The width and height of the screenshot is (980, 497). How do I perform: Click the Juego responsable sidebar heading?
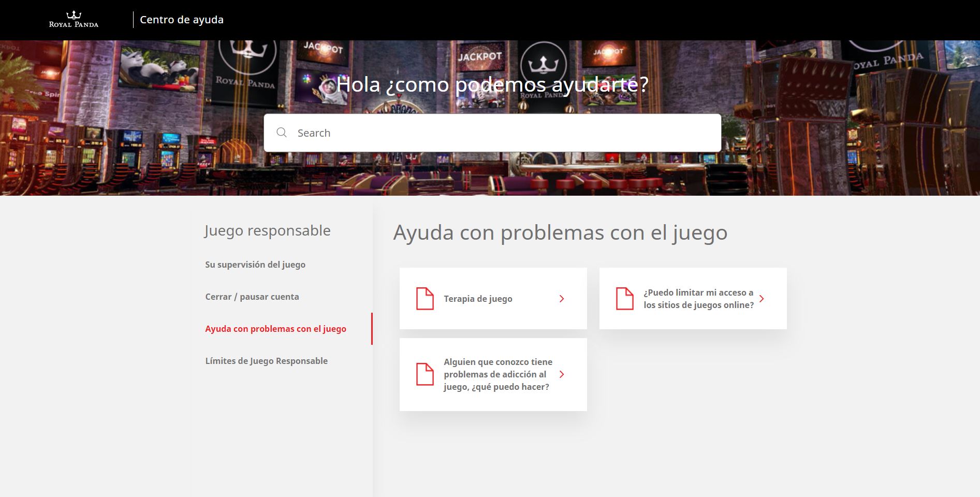267,230
